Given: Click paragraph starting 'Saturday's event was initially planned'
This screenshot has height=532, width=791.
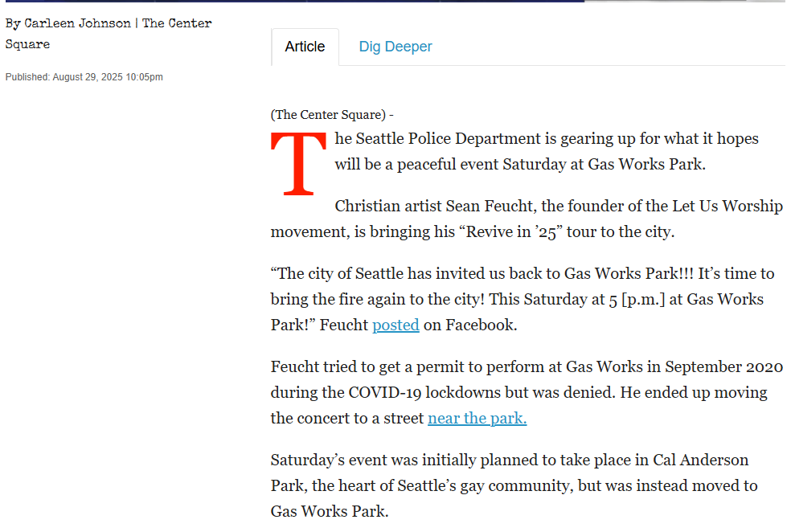Looking at the screenshot, I should (514, 485).
